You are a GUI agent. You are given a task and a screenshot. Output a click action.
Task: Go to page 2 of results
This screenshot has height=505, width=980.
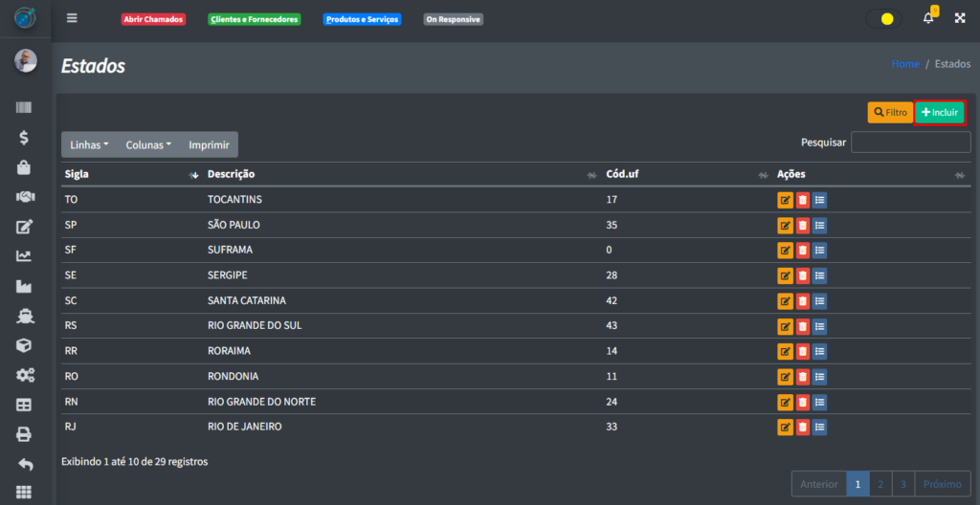[x=880, y=484]
